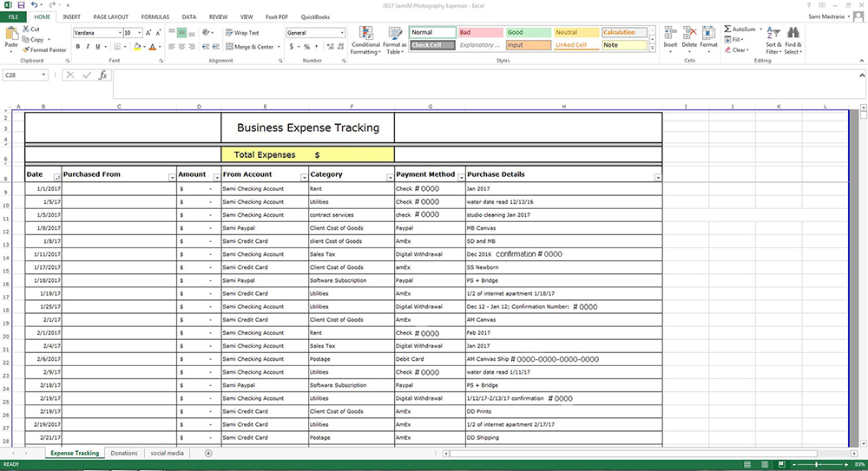
Task: Open the social media sheet tab
Action: click(167, 454)
